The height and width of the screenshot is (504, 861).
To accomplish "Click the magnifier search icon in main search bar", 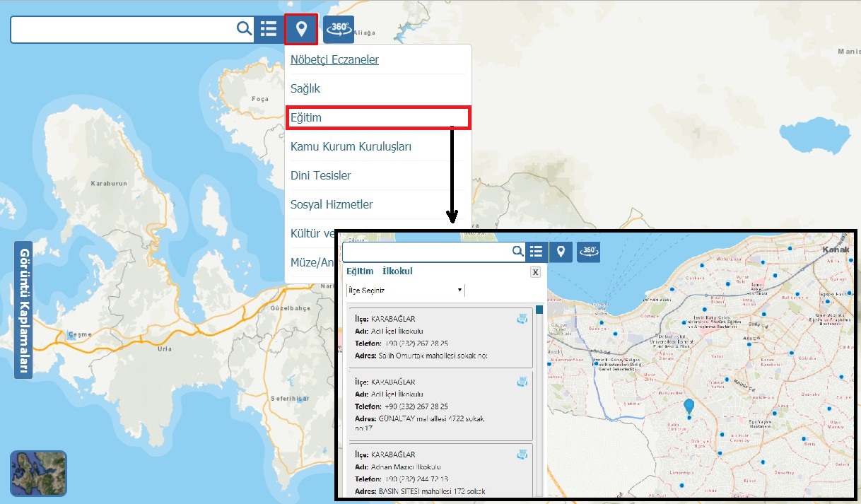I will tap(244, 29).
